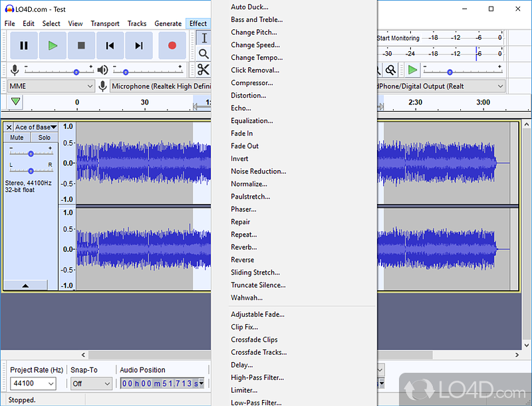Click the Zoom Toggle magnifier icon

391,70
